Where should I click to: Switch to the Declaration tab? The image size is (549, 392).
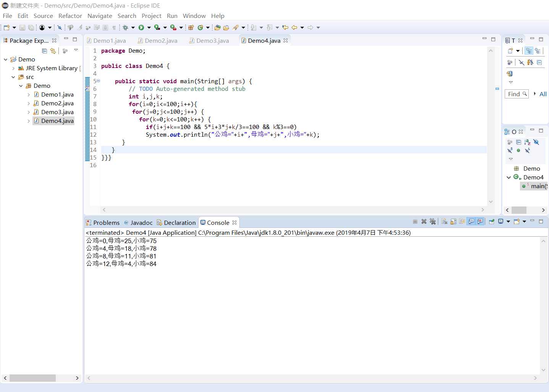tap(176, 223)
